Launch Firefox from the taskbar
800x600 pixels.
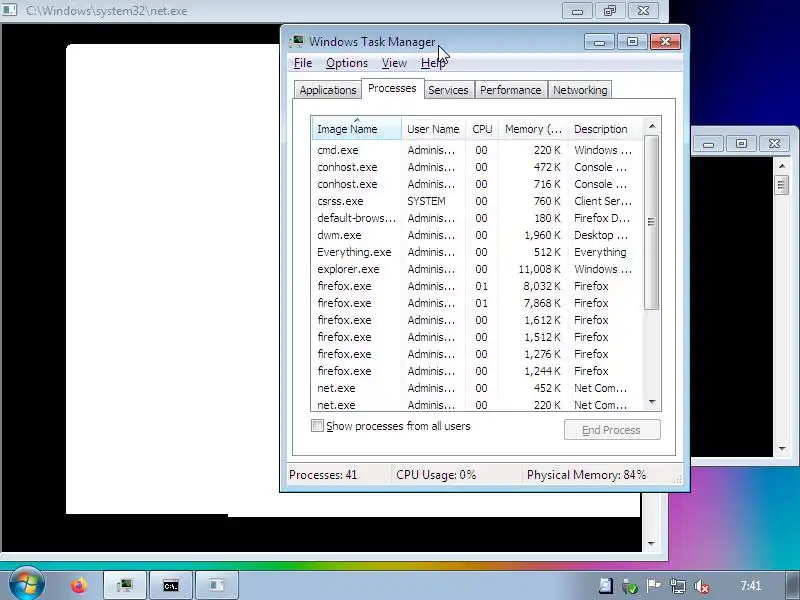pyautogui.click(x=79, y=585)
